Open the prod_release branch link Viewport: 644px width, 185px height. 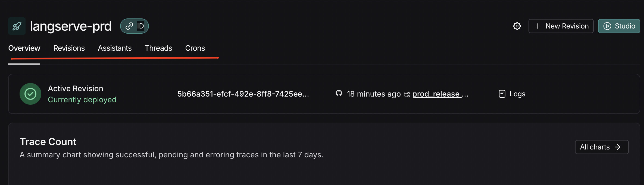pos(440,94)
